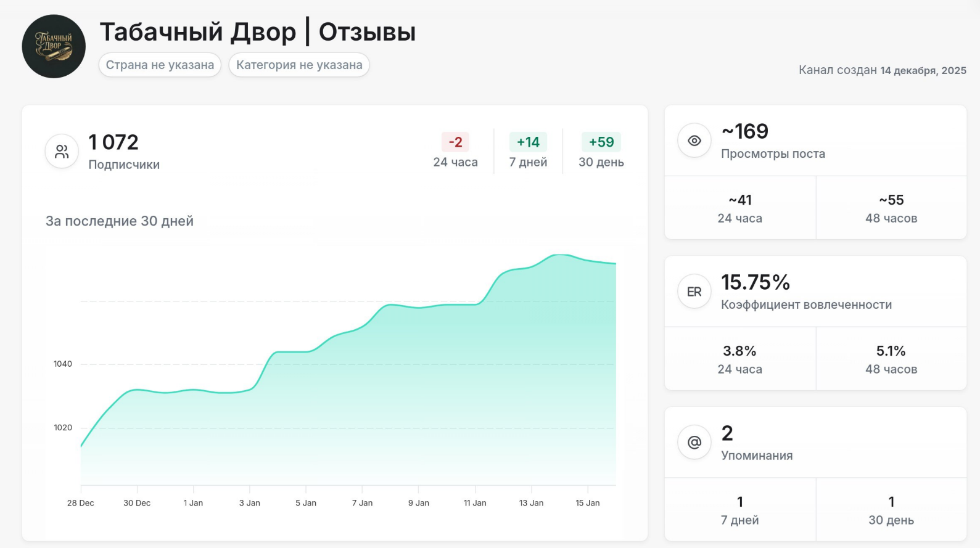Screen dimensions: 980x548
Task: Click the eye icon for post views
Action: point(694,141)
